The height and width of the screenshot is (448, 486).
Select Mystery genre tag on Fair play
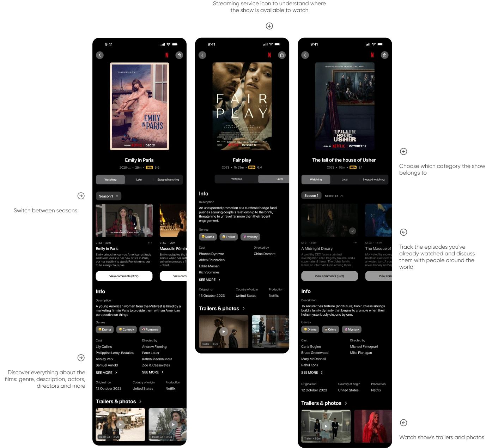[x=250, y=237]
